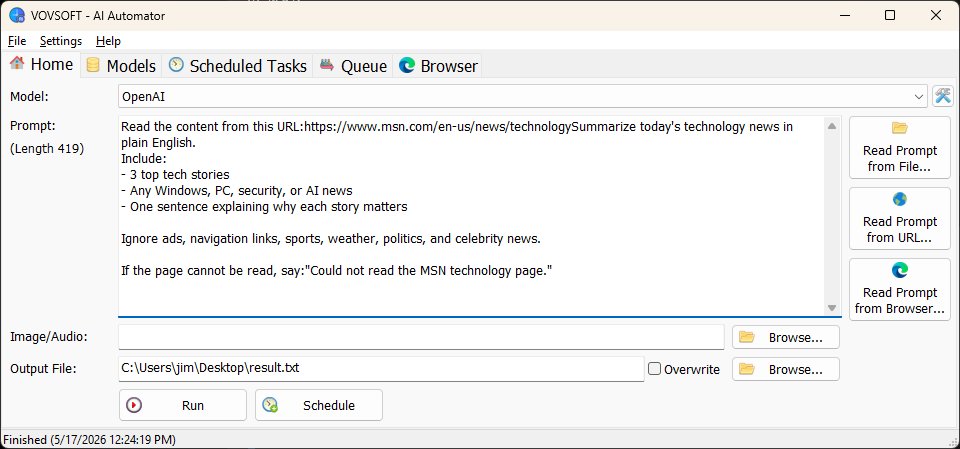Viewport: 960px width, 449px height.
Task: Click inside the Prompt text area
Action: point(471,216)
